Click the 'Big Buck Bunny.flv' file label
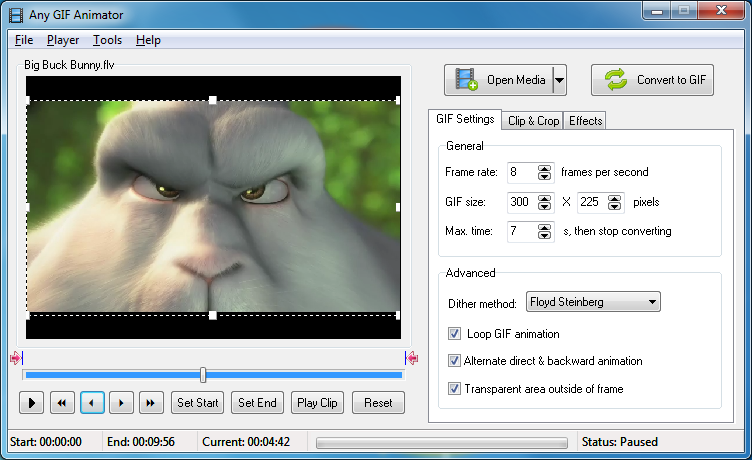 click(69, 65)
